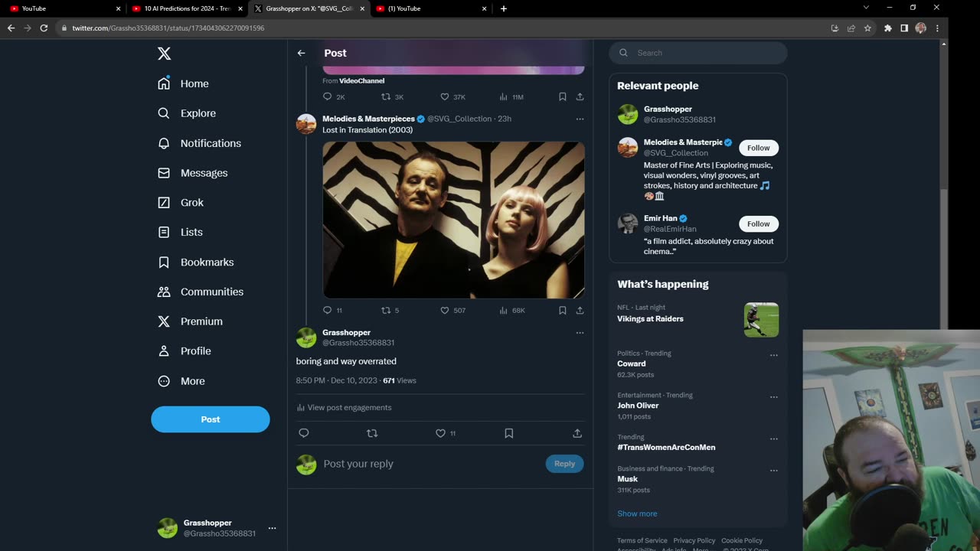
Task: Click reply icon under boring and overrated post
Action: (304, 433)
